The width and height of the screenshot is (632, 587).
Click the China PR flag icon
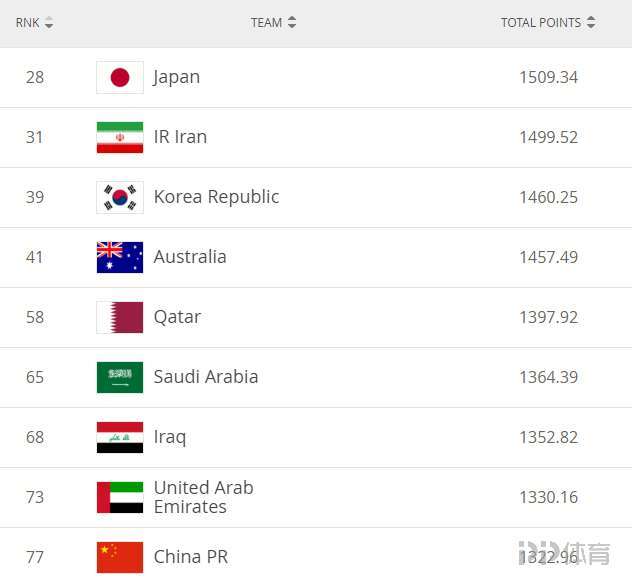pos(120,557)
